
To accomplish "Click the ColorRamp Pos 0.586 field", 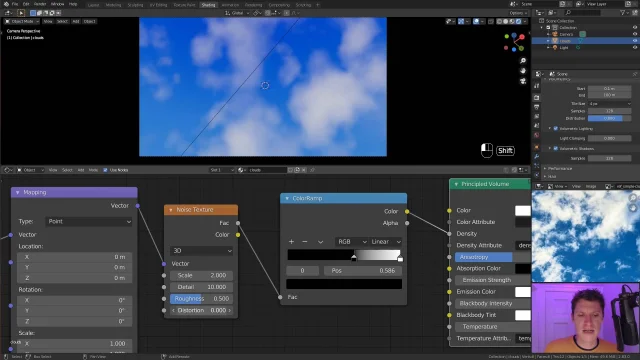I will (363, 271).
